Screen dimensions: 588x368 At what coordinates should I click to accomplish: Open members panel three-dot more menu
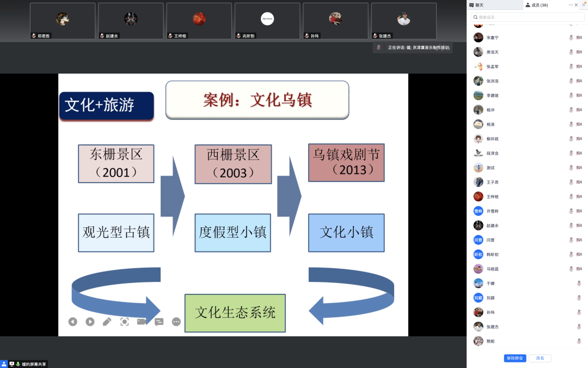tap(571, 5)
